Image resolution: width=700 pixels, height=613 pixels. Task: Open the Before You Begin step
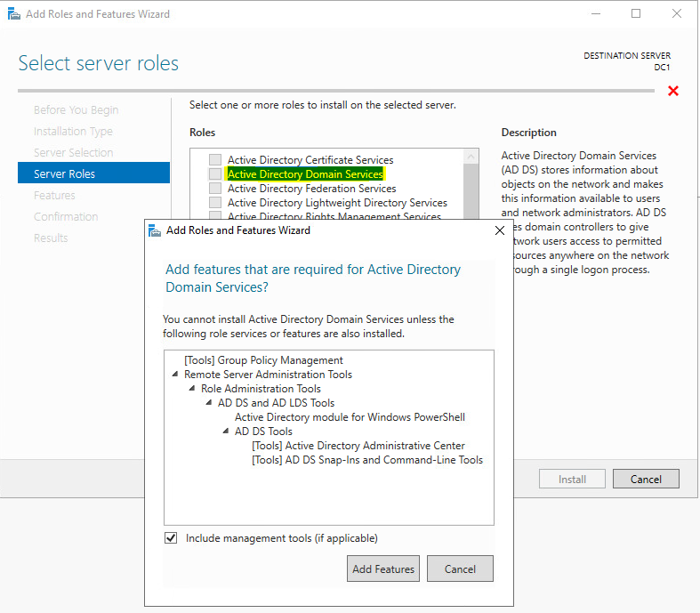(76, 109)
